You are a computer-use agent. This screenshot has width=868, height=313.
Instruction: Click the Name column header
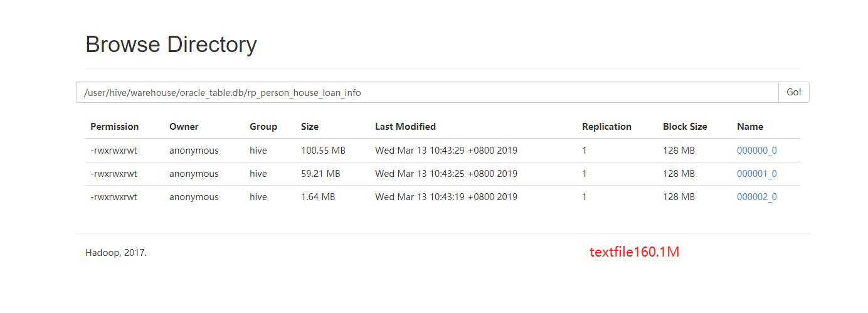pos(750,127)
